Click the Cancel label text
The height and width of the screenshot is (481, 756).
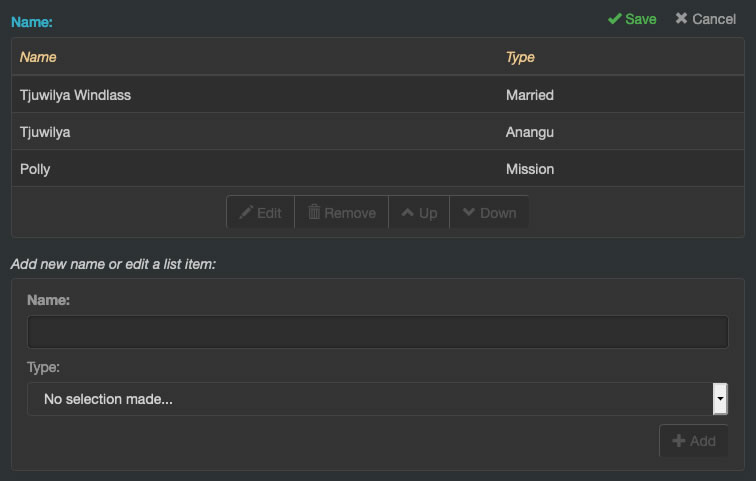pyautogui.click(x=714, y=19)
